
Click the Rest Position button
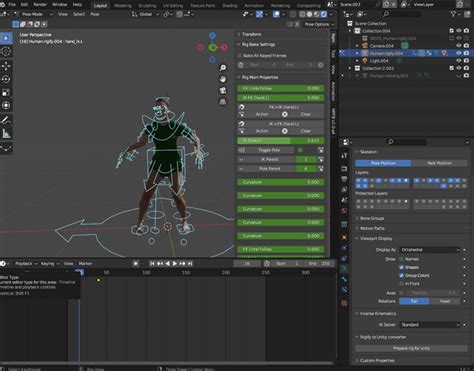coord(440,163)
